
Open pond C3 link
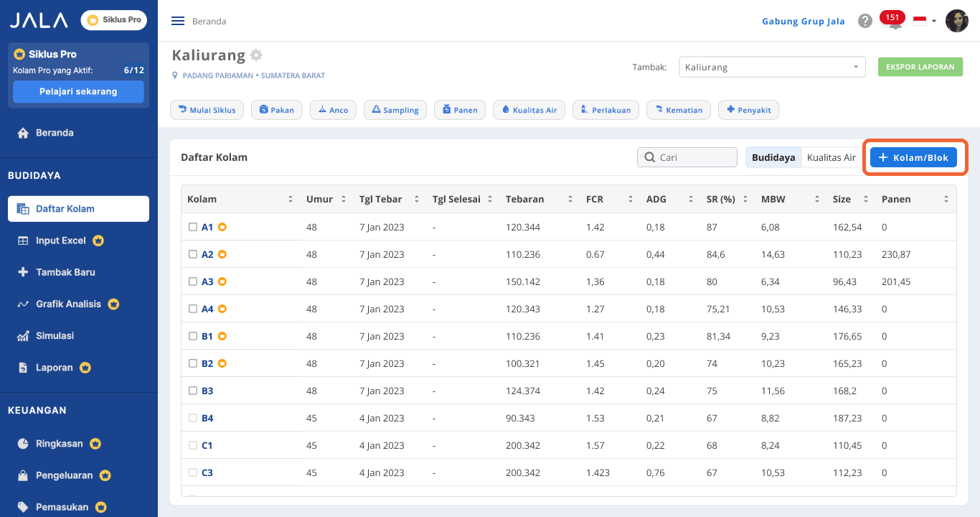207,472
